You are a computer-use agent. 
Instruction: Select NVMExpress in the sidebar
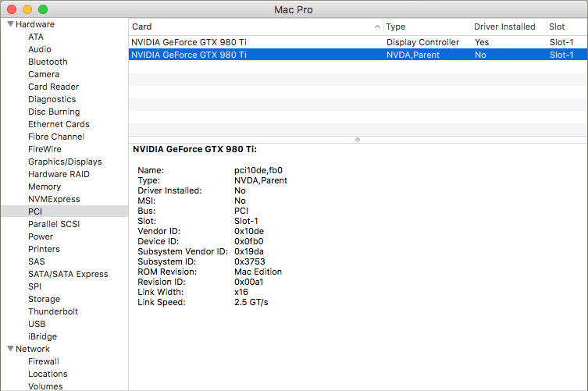click(x=54, y=199)
